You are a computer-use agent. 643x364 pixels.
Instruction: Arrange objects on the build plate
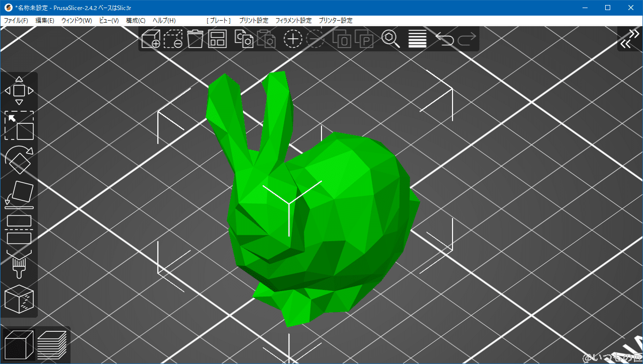pos(217,39)
